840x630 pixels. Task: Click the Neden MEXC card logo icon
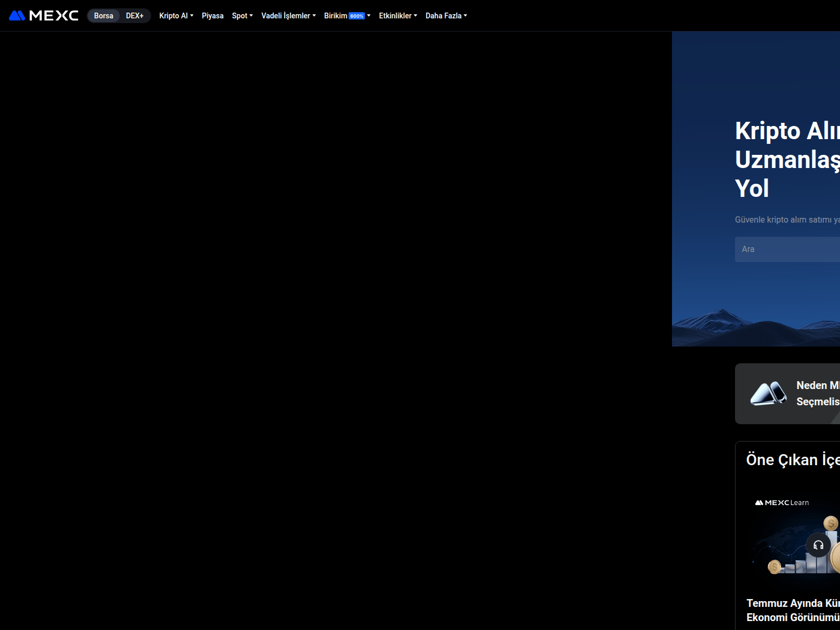[769, 394]
